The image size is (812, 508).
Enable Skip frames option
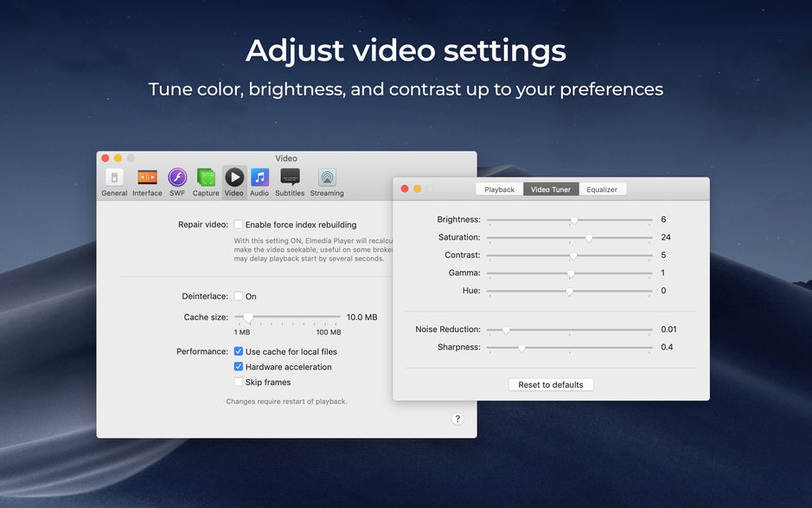(x=239, y=382)
